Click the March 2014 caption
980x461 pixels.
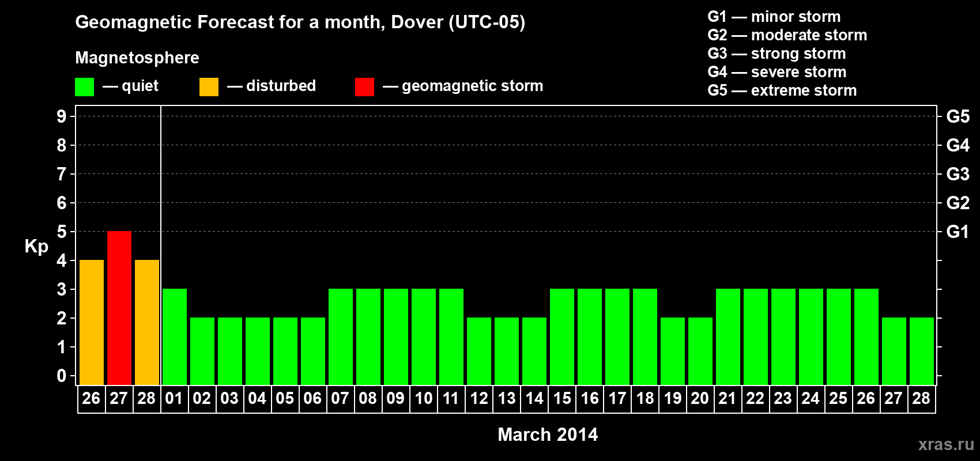pos(548,434)
